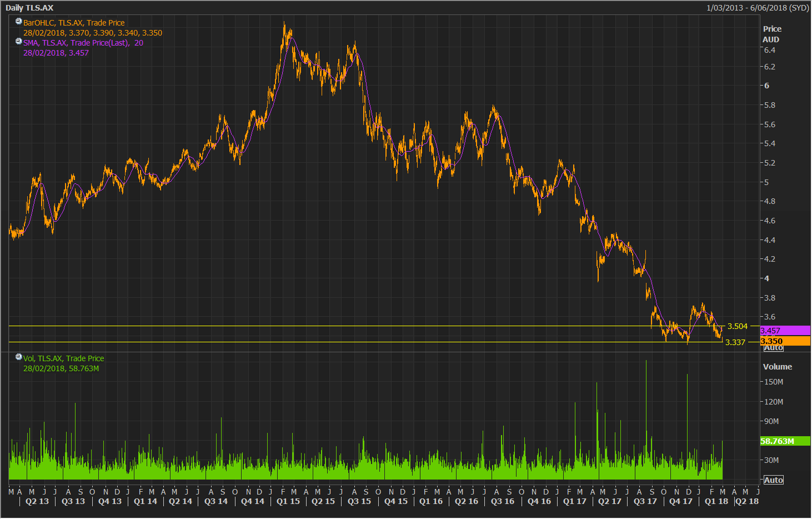This screenshot has width=812, height=519.
Task: Click the Q1 14 quarter label
Action: coord(146,501)
